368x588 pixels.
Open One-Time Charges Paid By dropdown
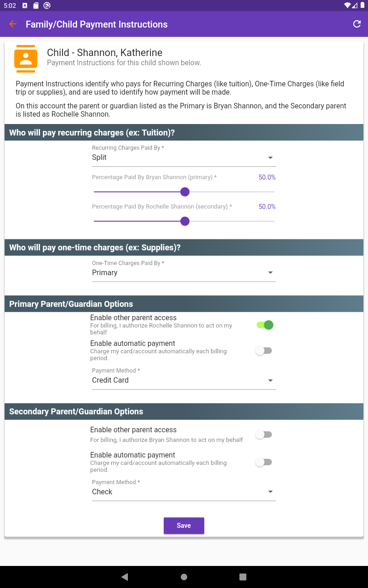tap(184, 273)
